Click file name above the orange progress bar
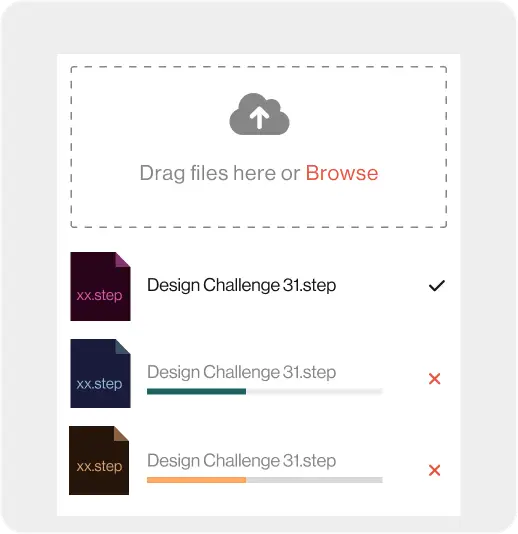518x534 pixels. (x=241, y=461)
